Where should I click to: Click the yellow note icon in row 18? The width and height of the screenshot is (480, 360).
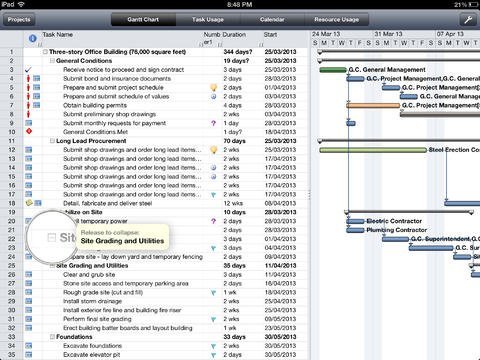29,203
